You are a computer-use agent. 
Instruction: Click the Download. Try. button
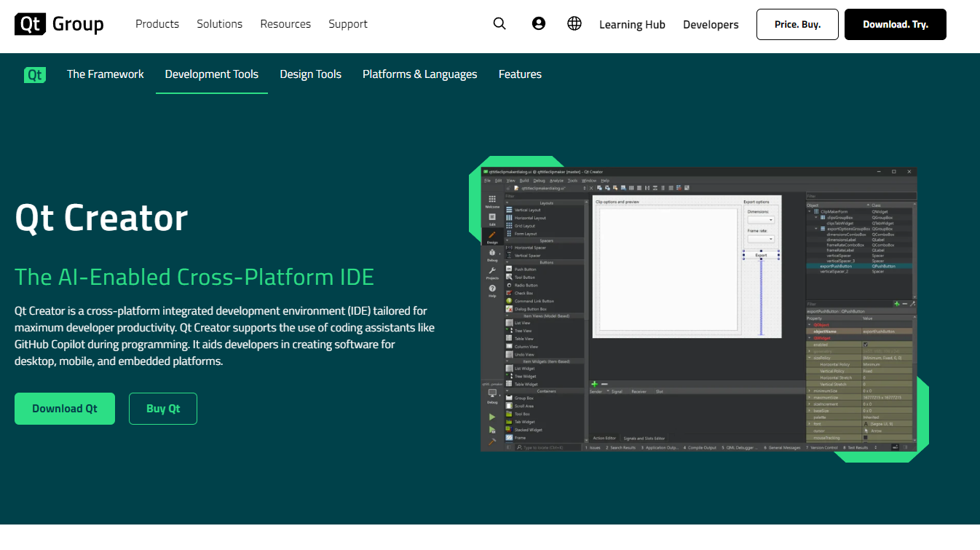click(x=896, y=24)
